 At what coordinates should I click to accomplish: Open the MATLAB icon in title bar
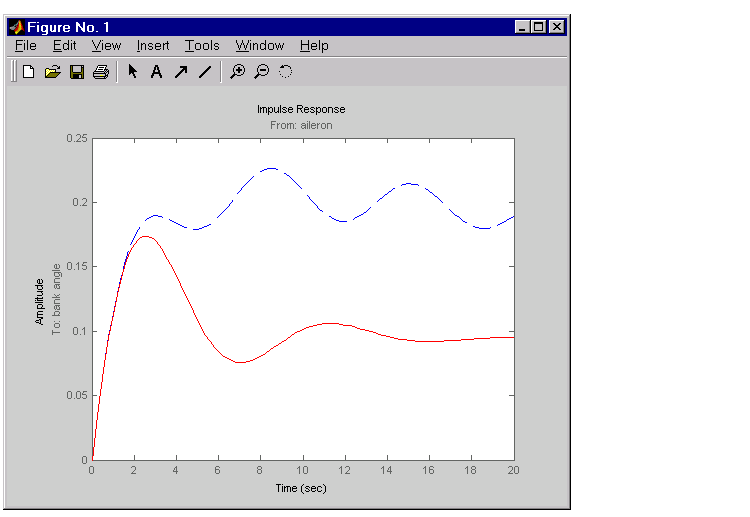tap(16, 27)
